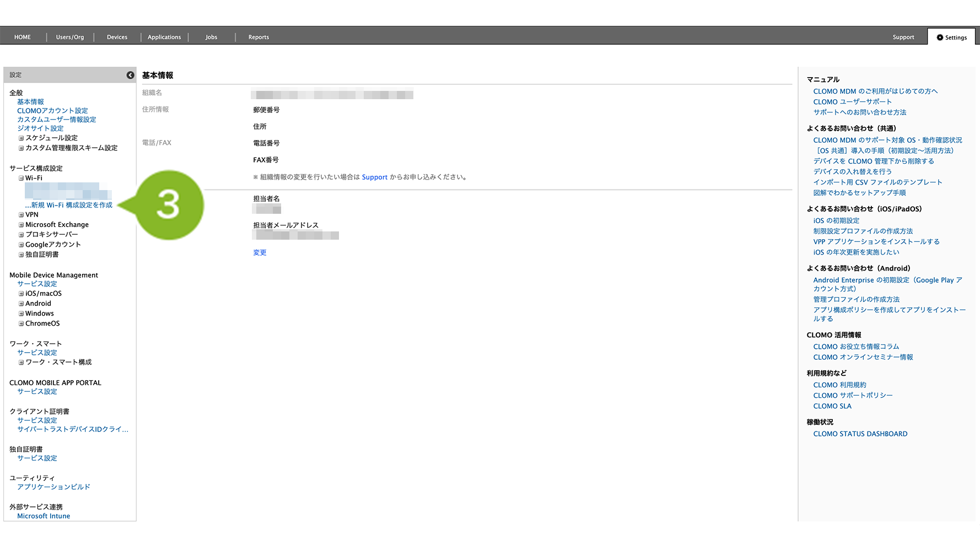Go to the Applications tab
Screen dimensions: 980x551
(x=164, y=37)
